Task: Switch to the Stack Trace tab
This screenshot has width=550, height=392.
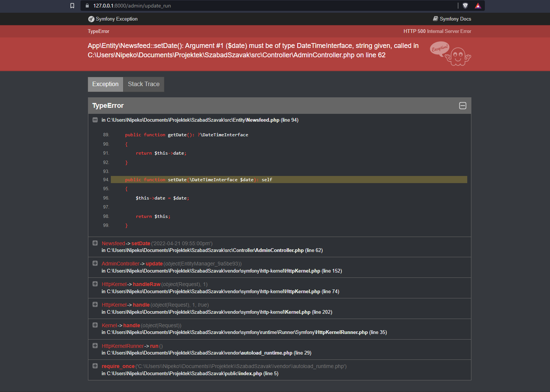Action: coord(144,84)
